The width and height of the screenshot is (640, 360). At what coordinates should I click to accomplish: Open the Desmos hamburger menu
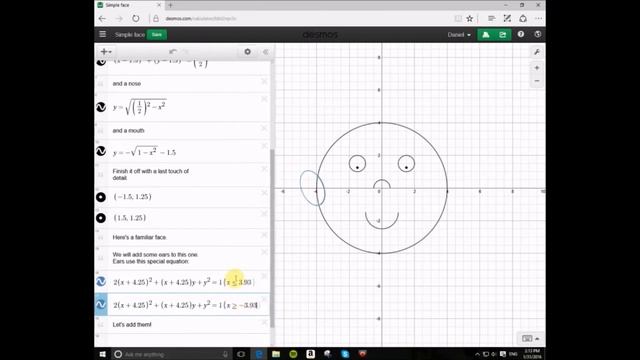102,34
